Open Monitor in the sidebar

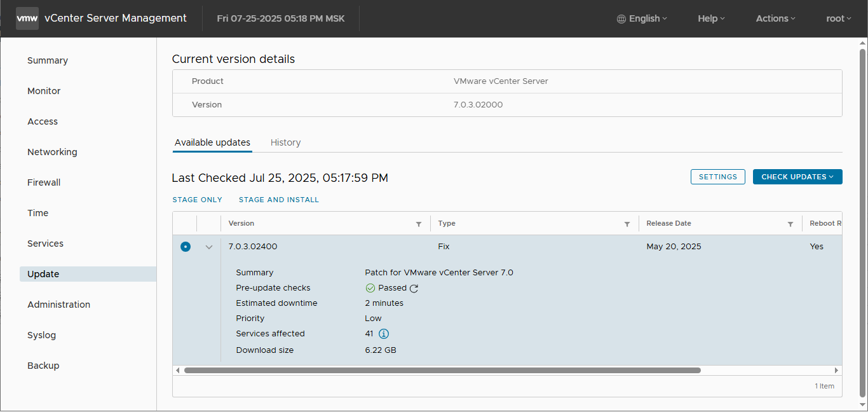coord(44,91)
